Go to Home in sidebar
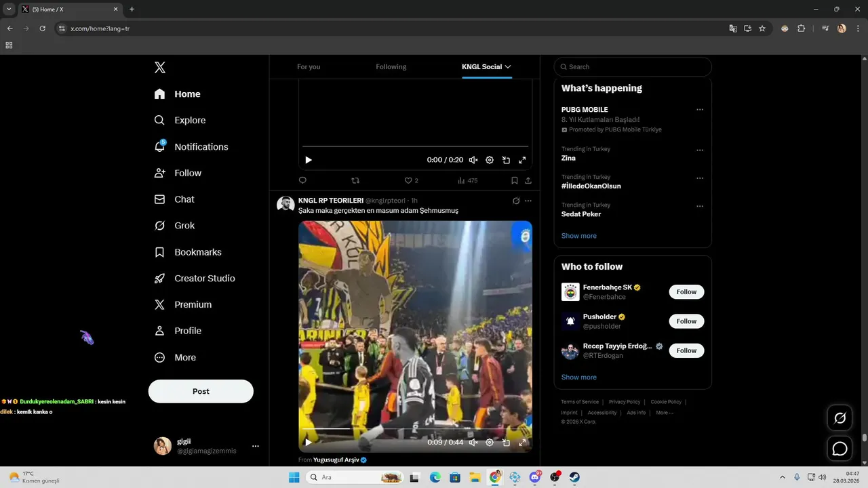The image size is (868, 488). (178, 94)
